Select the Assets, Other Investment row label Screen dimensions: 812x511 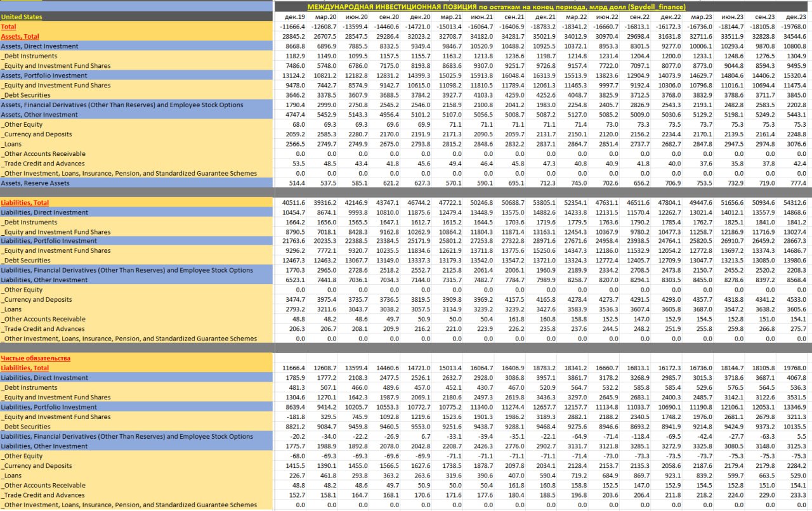40,115
